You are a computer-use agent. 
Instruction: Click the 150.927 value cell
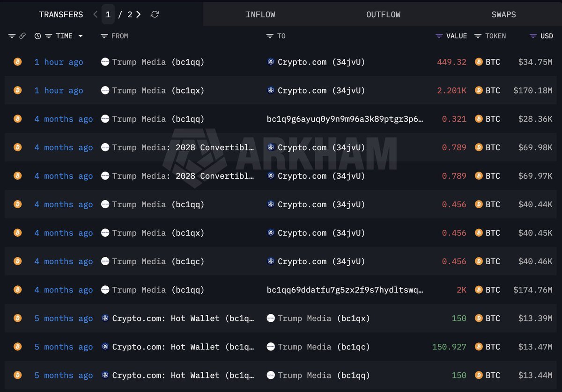coord(450,347)
